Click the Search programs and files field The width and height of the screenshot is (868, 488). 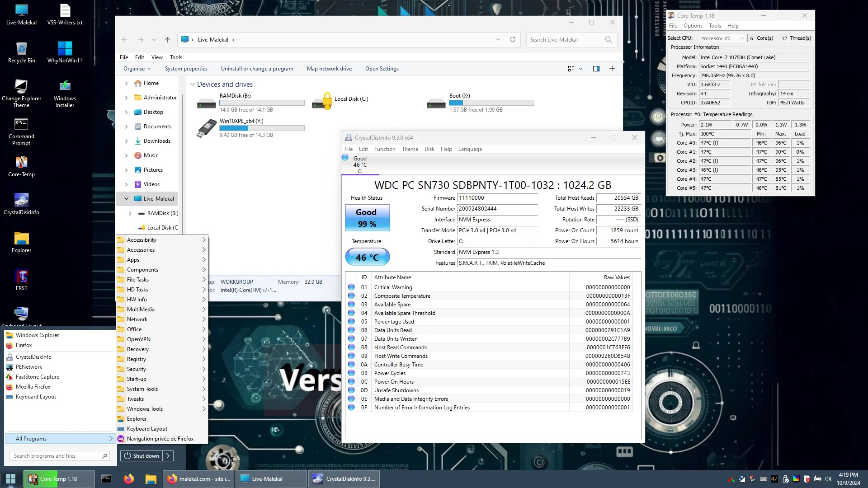pos(54,456)
